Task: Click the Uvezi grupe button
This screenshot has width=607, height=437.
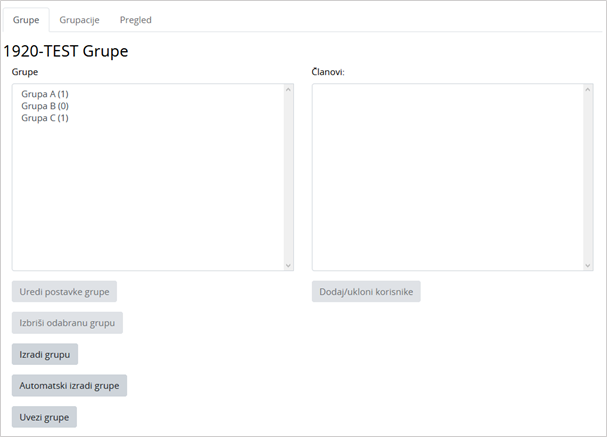Action: [44, 417]
